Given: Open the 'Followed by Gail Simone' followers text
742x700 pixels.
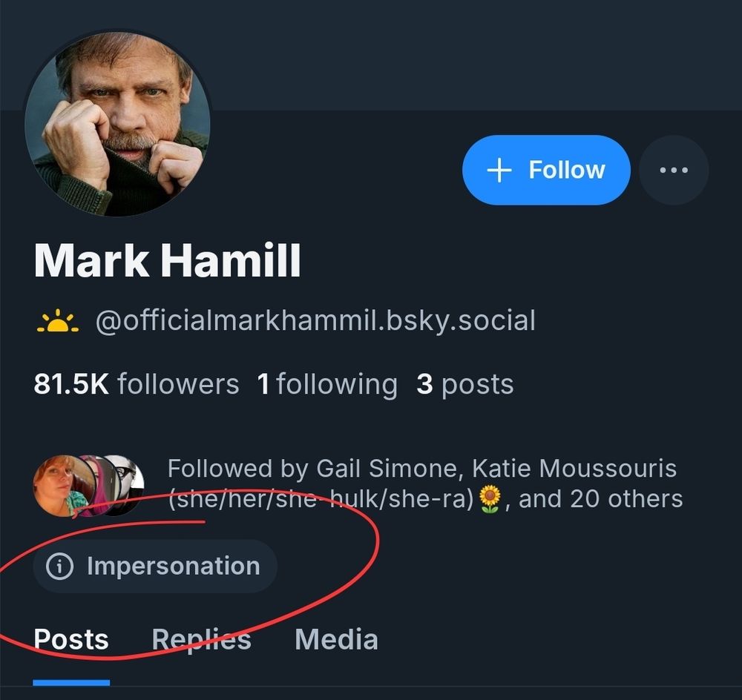Looking at the screenshot, I should (425, 484).
